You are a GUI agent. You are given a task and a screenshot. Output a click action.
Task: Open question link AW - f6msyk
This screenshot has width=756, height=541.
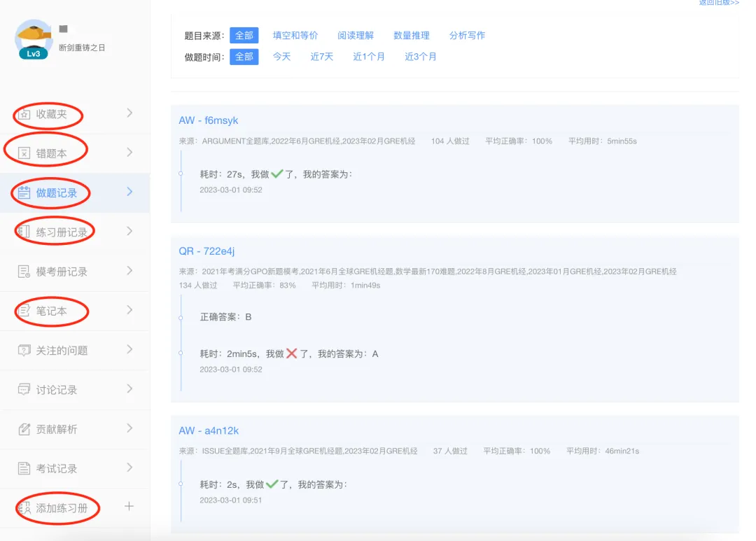[x=209, y=120]
